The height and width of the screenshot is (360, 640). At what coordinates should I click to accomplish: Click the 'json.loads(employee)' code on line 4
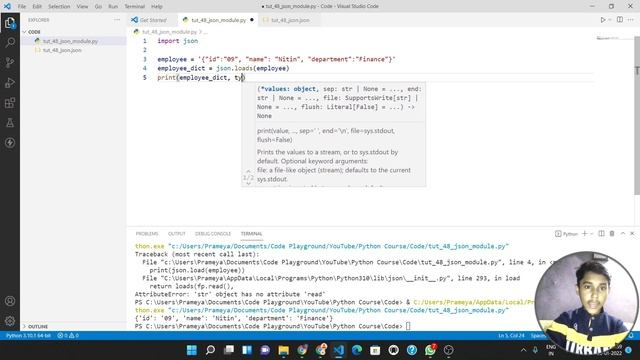252,68
